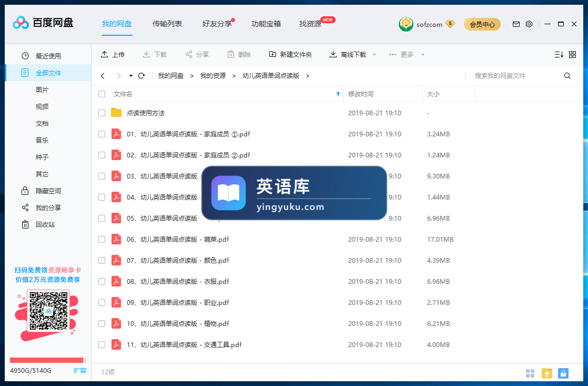Select checkbox for 01 家庭成员 ①.pdf

(x=102, y=134)
